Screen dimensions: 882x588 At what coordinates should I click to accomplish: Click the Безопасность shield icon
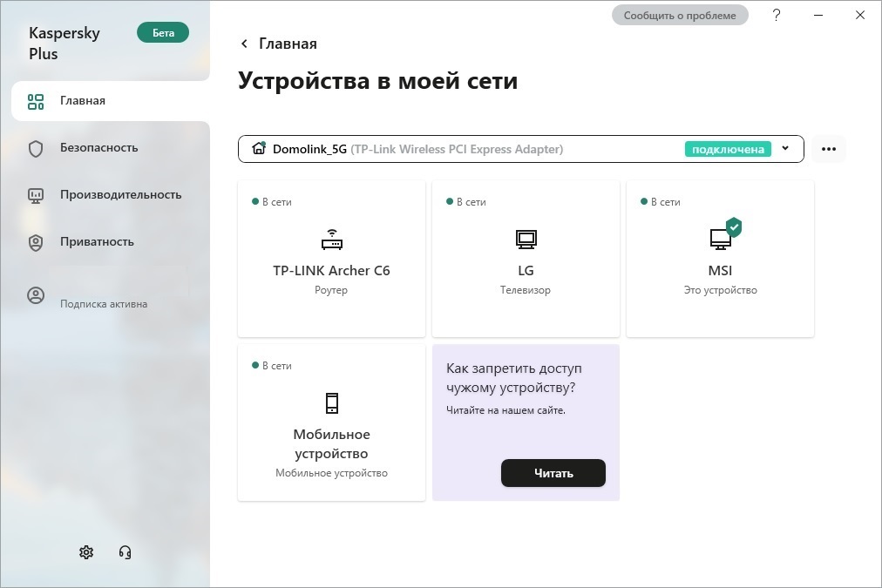coord(36,148)
